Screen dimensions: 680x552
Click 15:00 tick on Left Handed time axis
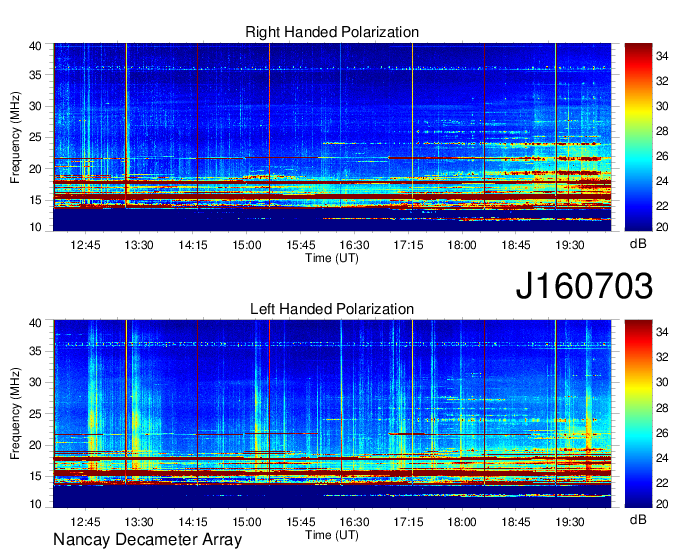[247, 522]
